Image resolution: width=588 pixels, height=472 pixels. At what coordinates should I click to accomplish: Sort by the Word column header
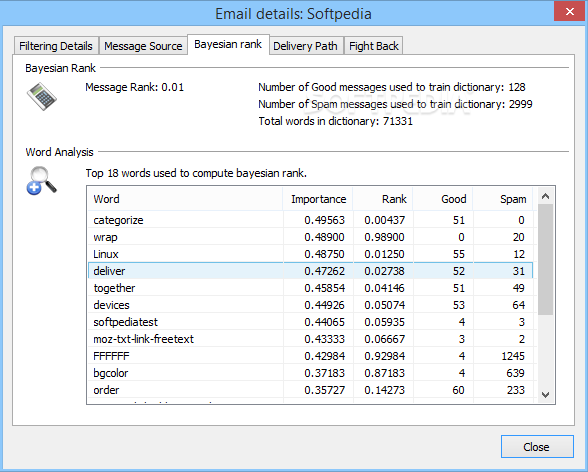tap(185, 199)
